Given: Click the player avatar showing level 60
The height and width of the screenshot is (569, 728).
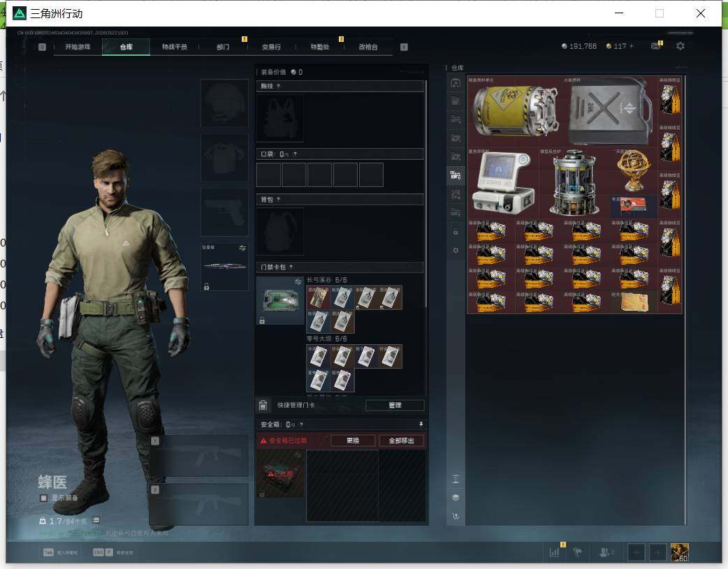Looking at the screenshot, I should click(680, 552).
